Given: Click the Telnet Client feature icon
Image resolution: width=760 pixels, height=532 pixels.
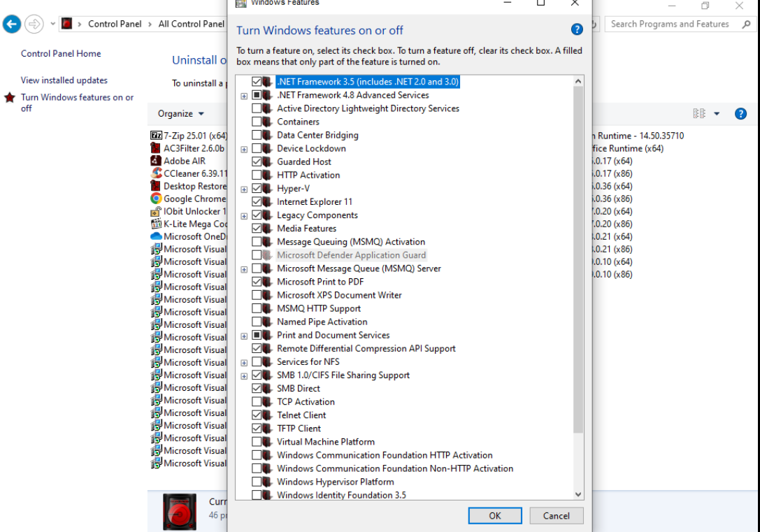Looking at the screenshot, I should tap(267, 415).
